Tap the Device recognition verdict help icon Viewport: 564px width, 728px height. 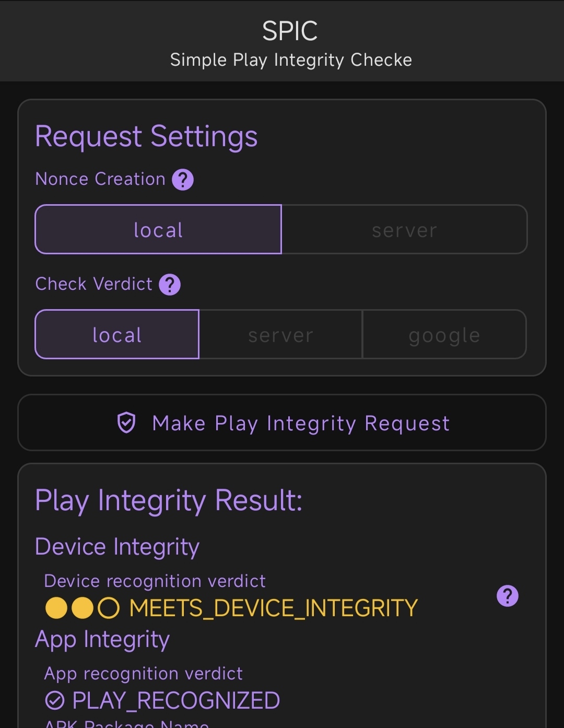tap(508, 595)
